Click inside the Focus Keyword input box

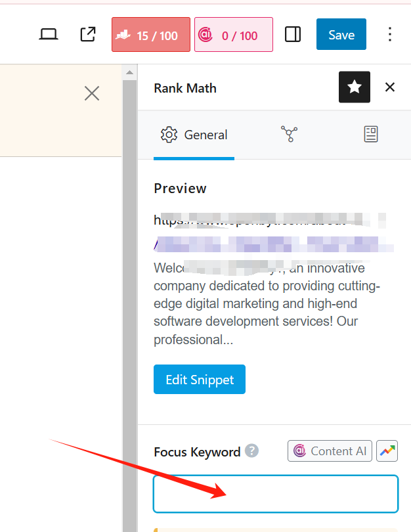click(x=275, y=494)
